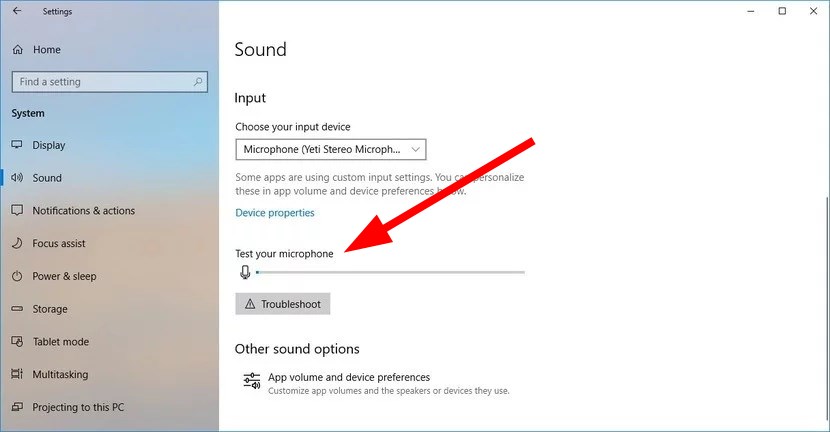Select Sound in the sidebar

[x=47, y=178]
